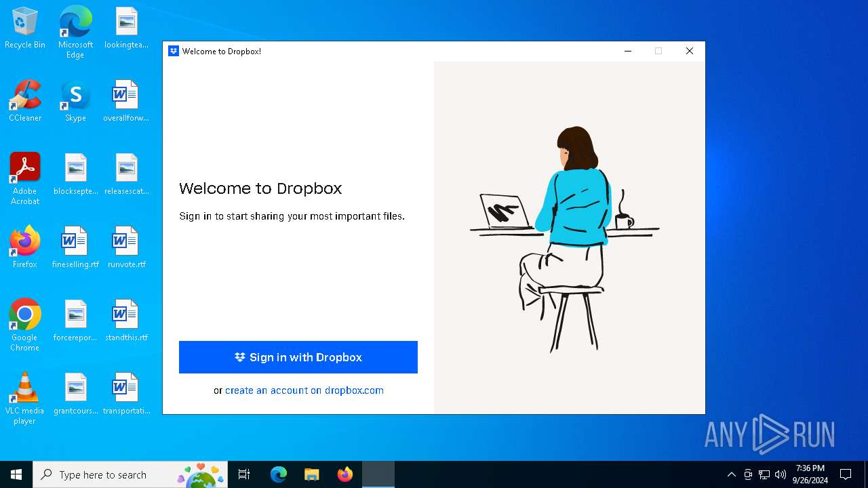
Task: Click the Dropbox logo in title bar
Action: pos(174,51)
